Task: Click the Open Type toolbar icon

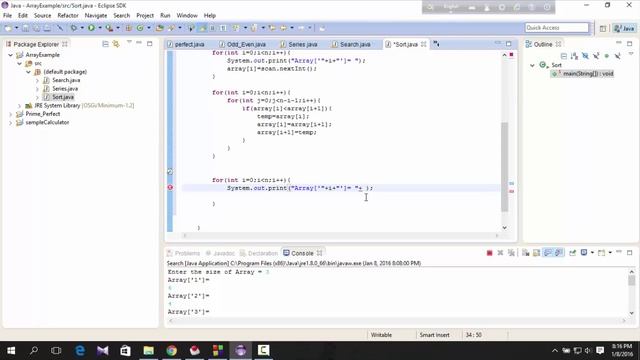Action: click(x=160, y=28)
